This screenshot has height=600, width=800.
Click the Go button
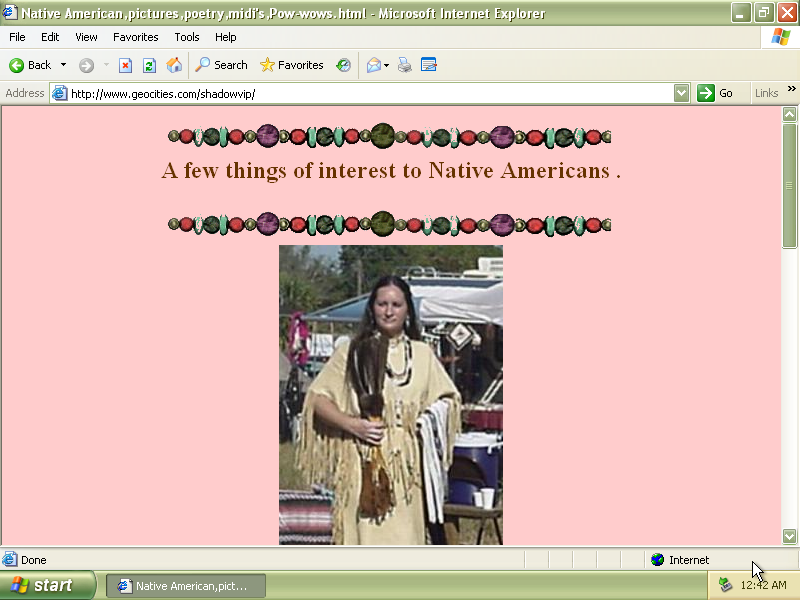716,93
